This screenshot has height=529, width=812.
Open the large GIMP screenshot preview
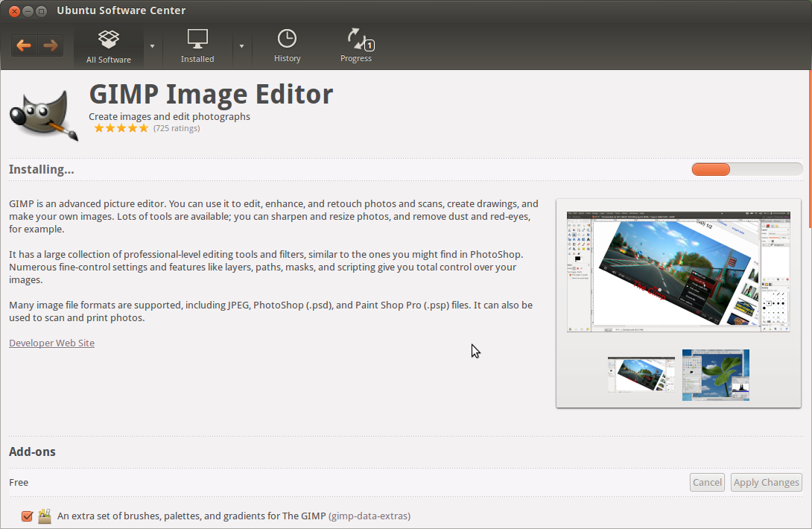[677, 271]
